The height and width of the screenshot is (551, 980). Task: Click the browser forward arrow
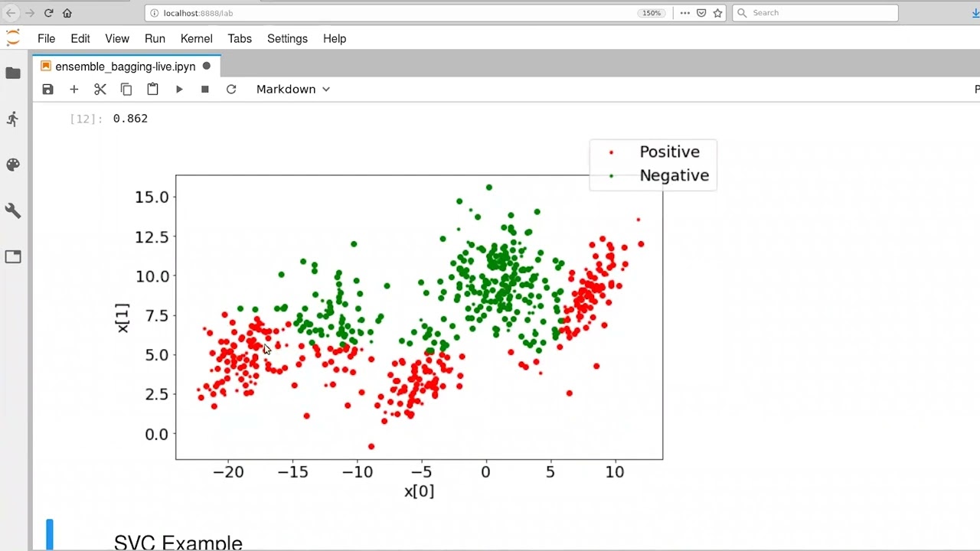[x=29, y=13]
